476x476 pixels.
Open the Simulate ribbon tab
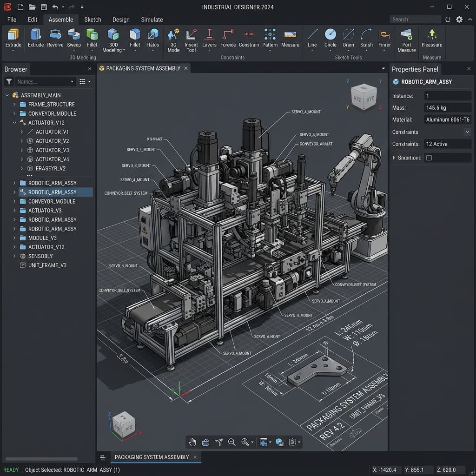(x=152, y=20)
